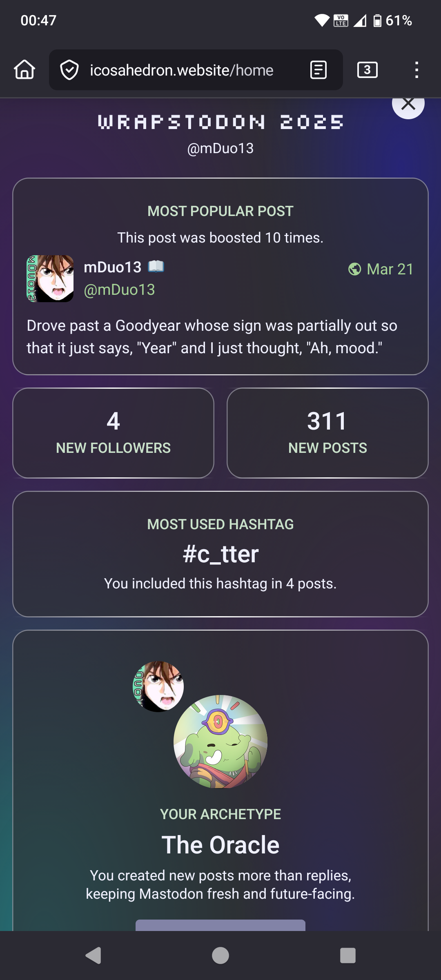Tap the Mar 21 post date
This screenshot has height=980, width=441.
(390, 269)
